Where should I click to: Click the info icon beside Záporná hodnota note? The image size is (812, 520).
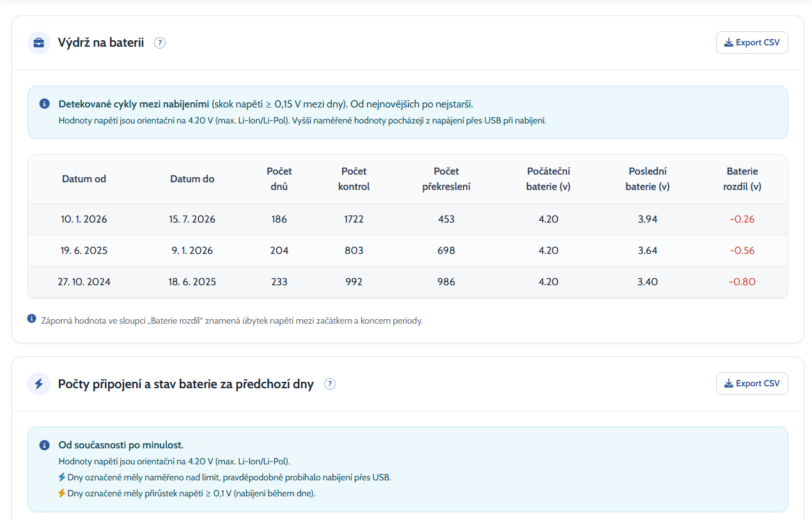[x=32, y=318]
